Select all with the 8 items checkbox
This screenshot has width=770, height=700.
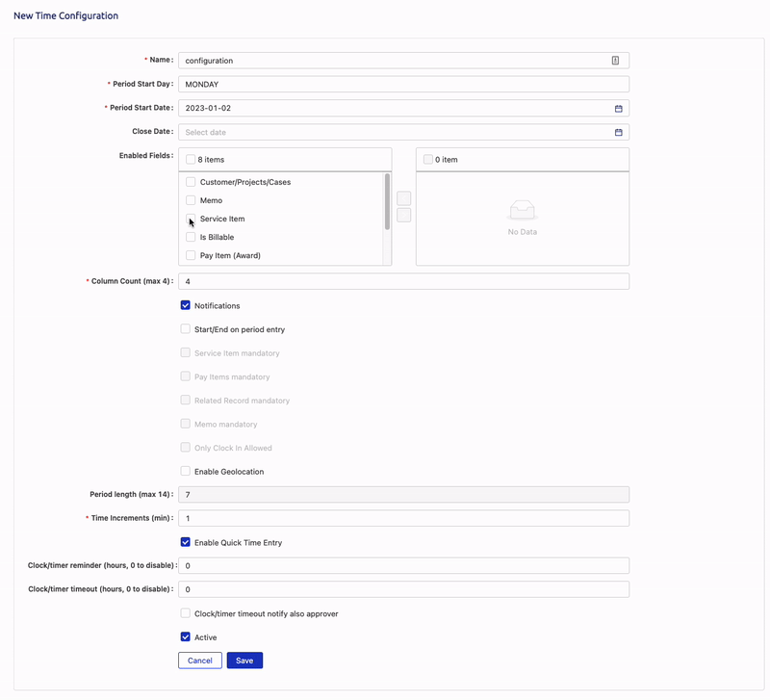pos(191,160)
